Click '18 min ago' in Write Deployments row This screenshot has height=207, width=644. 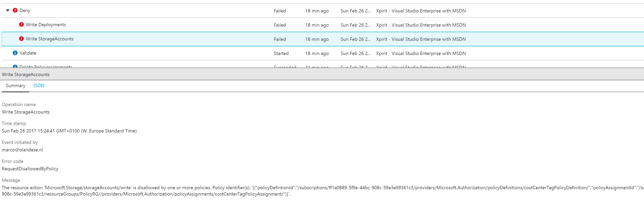[317, 25]
